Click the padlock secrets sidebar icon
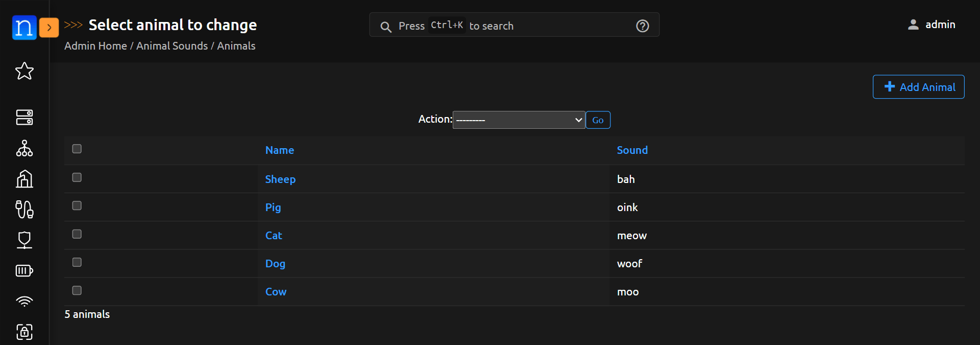 24,332
